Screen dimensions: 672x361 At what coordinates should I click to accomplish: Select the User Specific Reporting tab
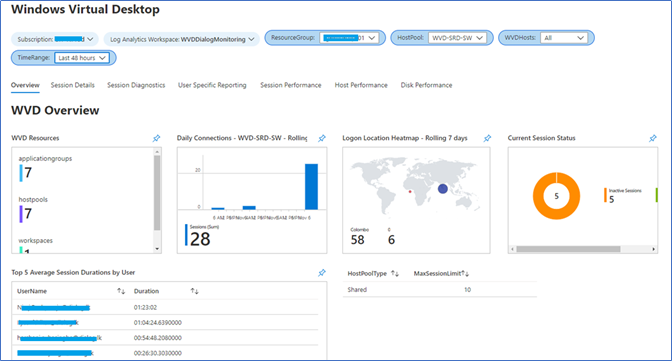point(212,85)
